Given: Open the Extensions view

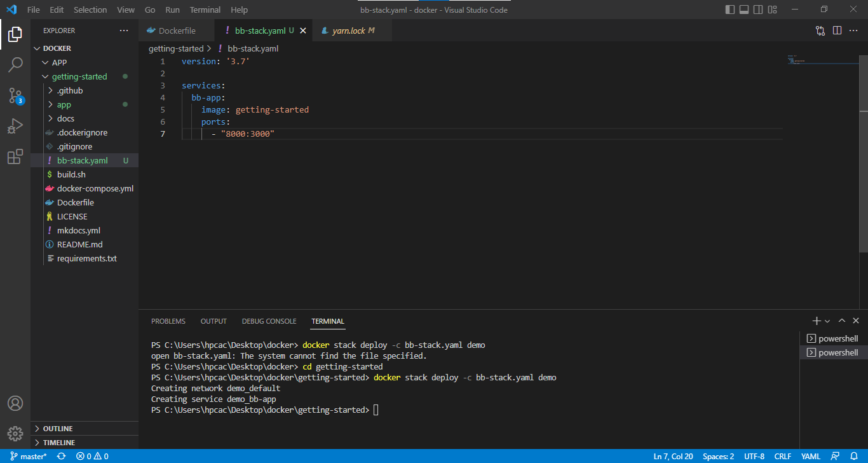Looking at the screenshot, I should [16, 156].
